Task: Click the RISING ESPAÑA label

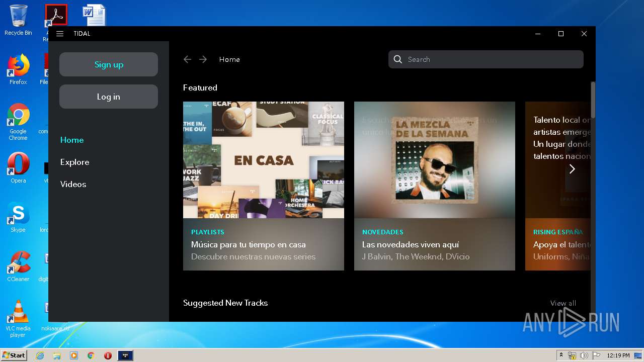Action: click(x=558, y=232)
